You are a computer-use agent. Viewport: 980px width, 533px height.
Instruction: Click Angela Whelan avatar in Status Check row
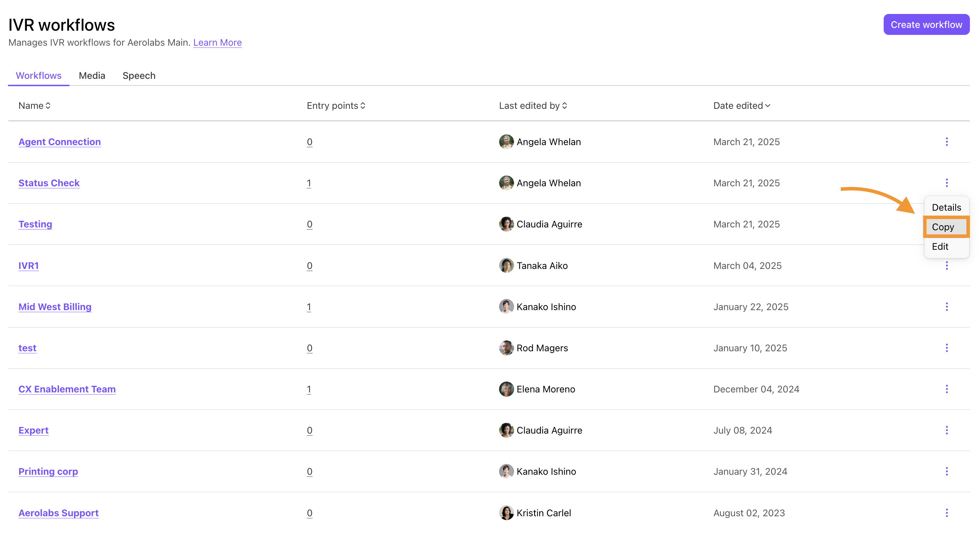coord(506,183)
